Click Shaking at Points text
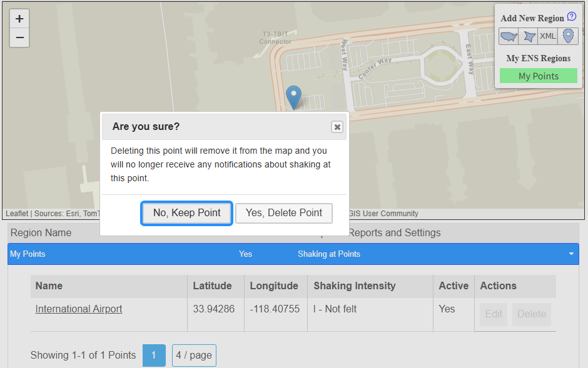This screenshot has width=588, height=368. (x=329, y=254)
